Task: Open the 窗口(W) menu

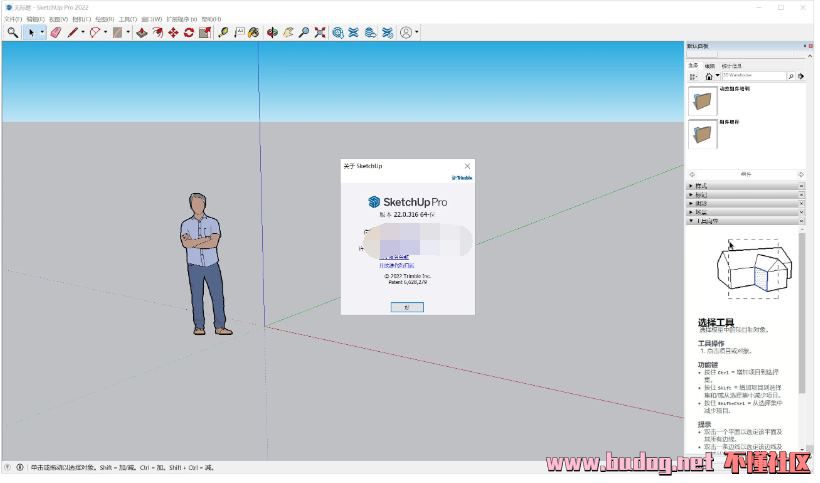Action: 152,19
